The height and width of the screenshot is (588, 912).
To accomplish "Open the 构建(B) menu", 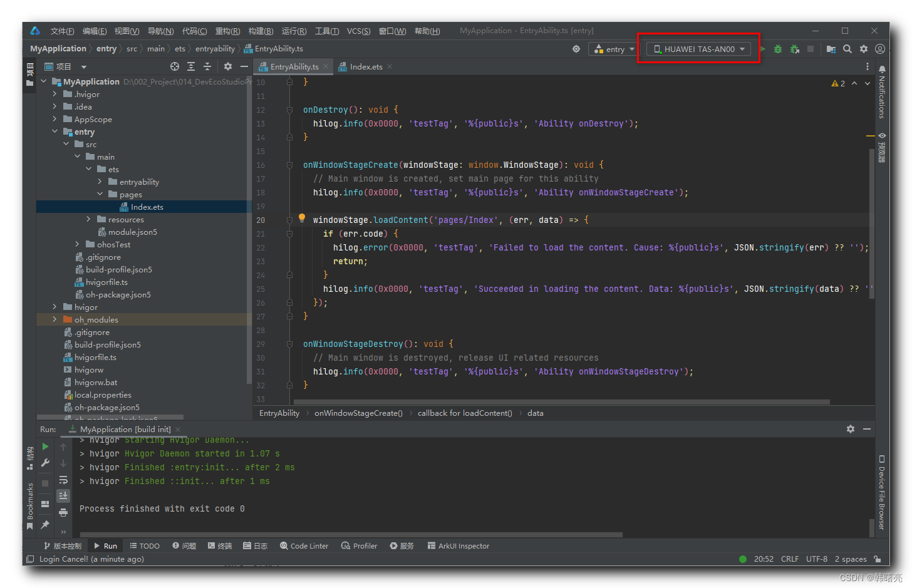I will pyautogui.click(x=261, y=31).
